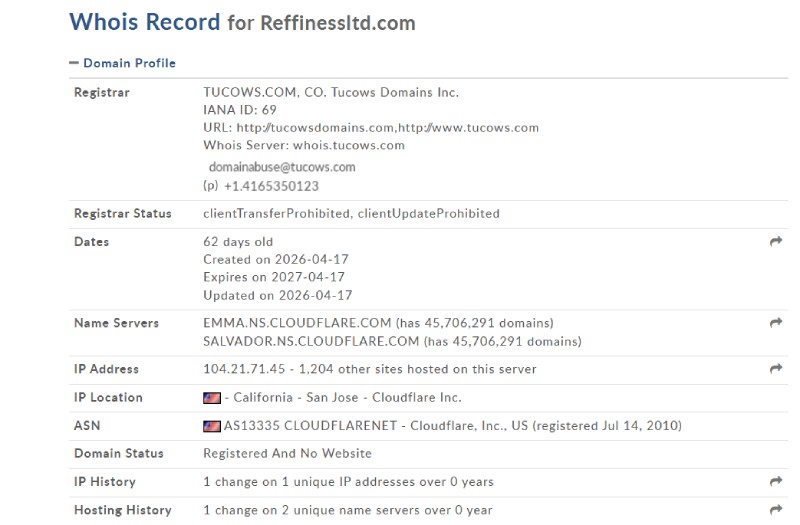
Task: Click the clientTransferProhibited status text
Action: point(276,213)
